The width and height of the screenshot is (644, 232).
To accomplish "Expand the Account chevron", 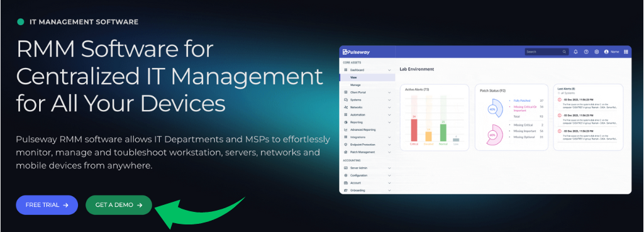I will 389,183.
